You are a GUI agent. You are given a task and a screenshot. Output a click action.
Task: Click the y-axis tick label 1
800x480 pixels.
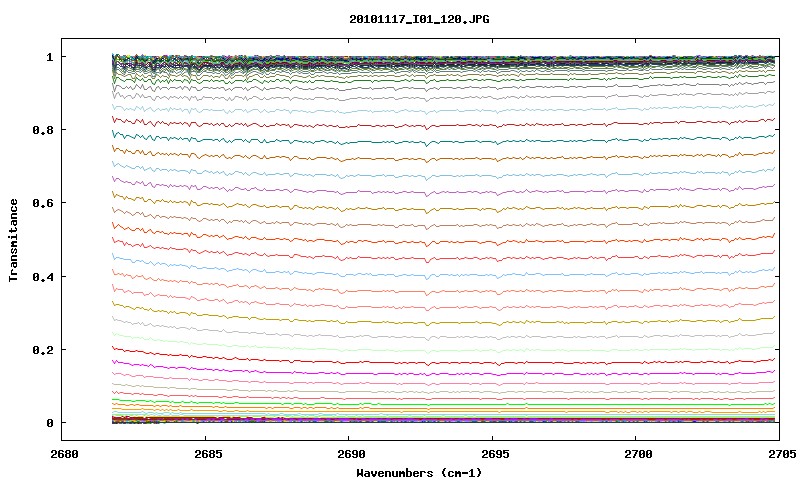click(49, 57)
